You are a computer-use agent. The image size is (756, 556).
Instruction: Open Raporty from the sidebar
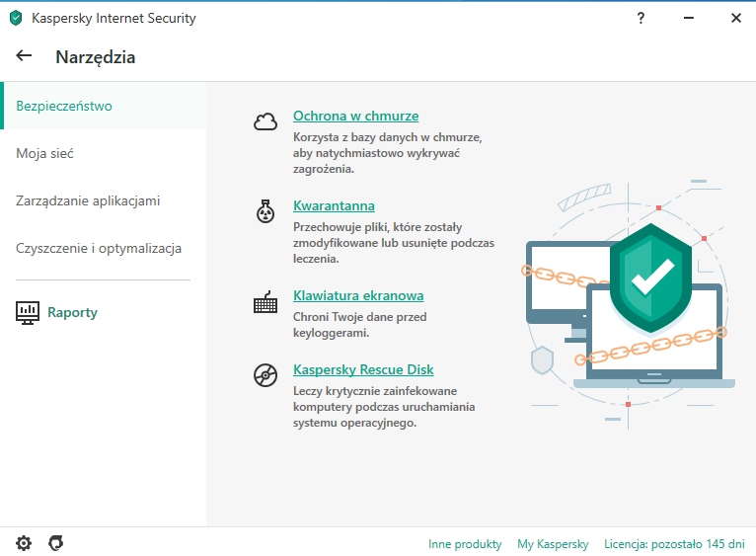(x=72, y=312)
